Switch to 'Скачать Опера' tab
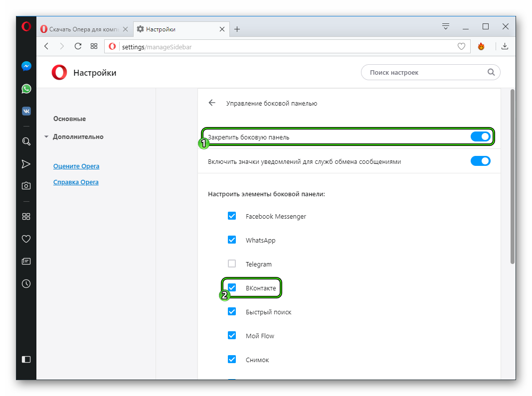The width and height of the screenshot is (532, 396). 84,29
